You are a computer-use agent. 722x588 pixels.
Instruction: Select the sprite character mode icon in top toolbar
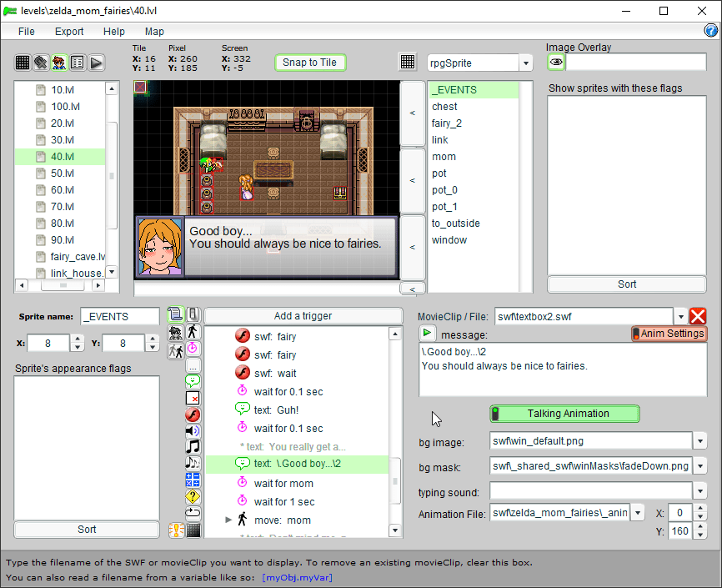click(59, 63)
